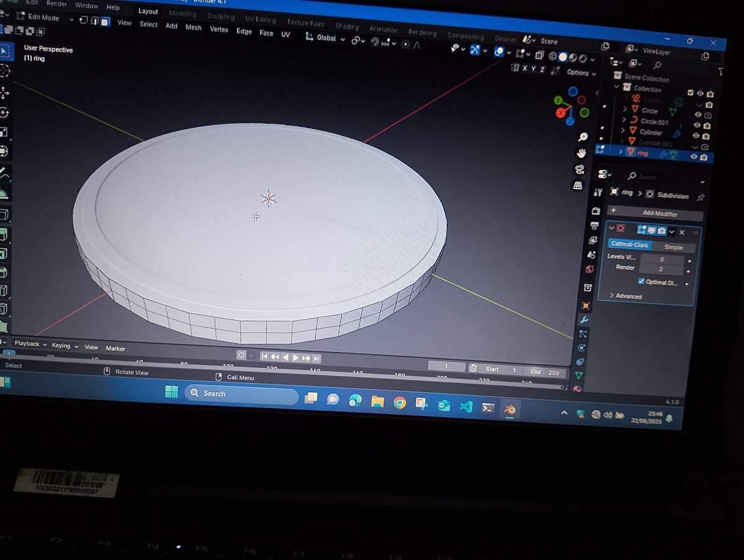Screen dimensions: 744x560
Task: Click the Render levels field
Action: click(661, 269)
